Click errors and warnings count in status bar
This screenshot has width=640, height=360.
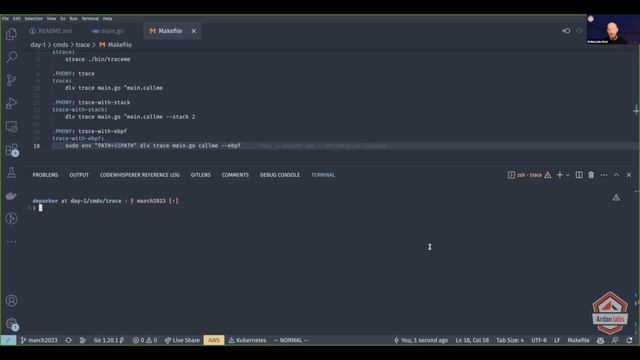(x=144, y=340)
